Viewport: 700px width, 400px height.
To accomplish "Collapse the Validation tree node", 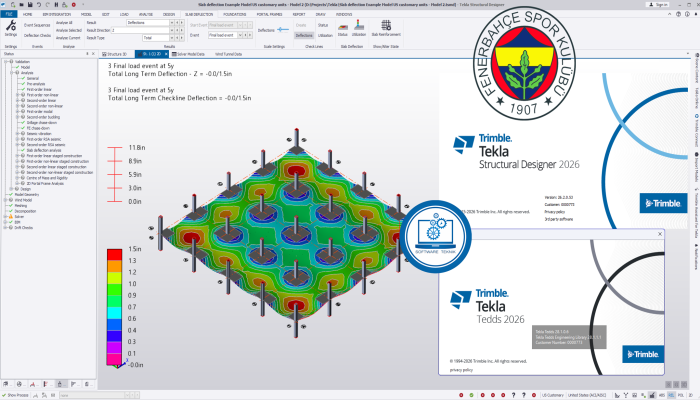I will tap(6, 62).
